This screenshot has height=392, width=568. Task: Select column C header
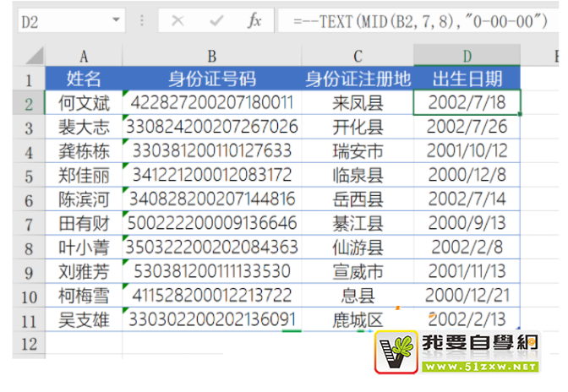point(358,56)
